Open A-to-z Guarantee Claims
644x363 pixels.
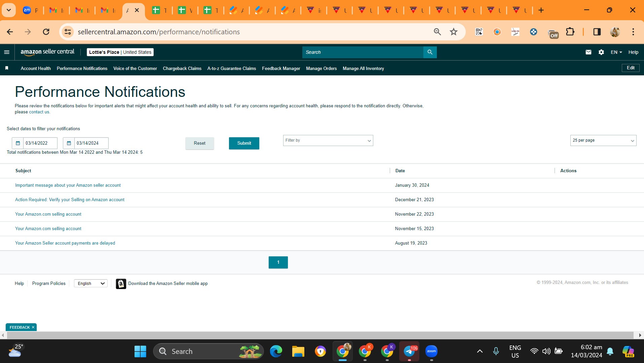232,68
